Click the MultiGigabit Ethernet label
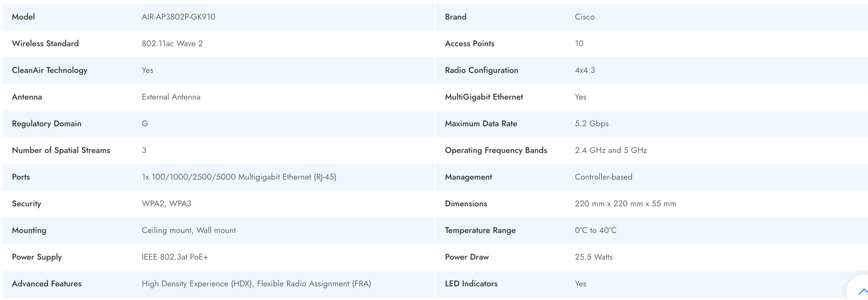The image size is (868, 300). click(484, 97)
